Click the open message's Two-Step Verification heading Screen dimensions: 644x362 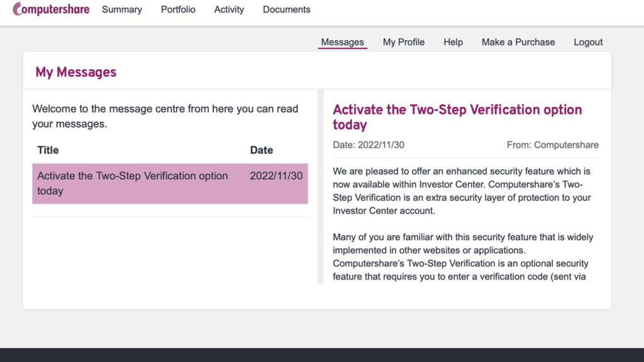[457, 117]
